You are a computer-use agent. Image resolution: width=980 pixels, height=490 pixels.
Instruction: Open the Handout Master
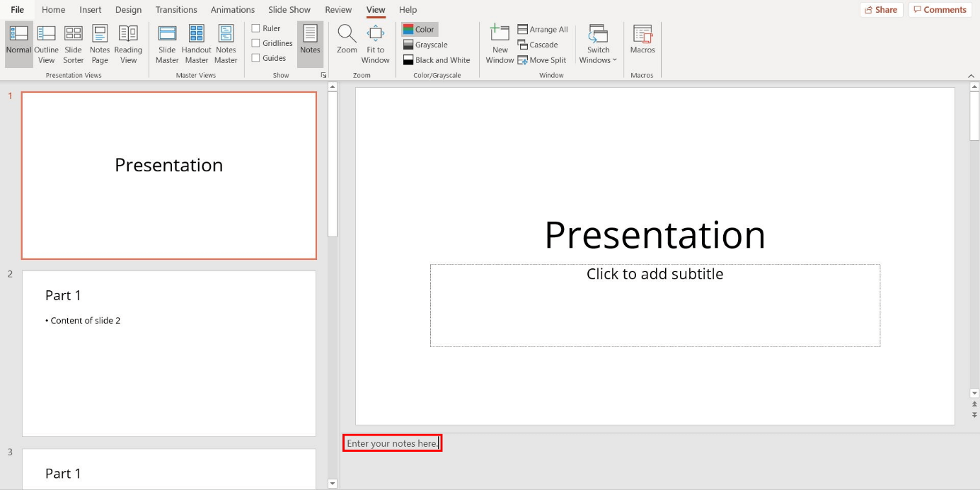coord(196,42)
